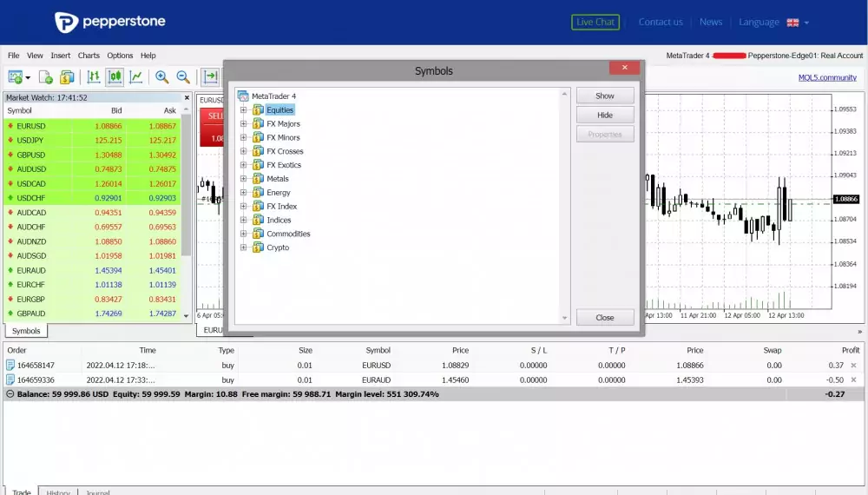
Task: Expand the Metals tree node
Action: [x=244, y=178]
